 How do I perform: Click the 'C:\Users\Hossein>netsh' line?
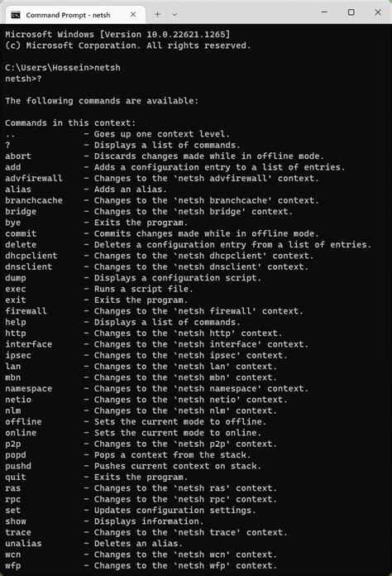tap(63, 68)
